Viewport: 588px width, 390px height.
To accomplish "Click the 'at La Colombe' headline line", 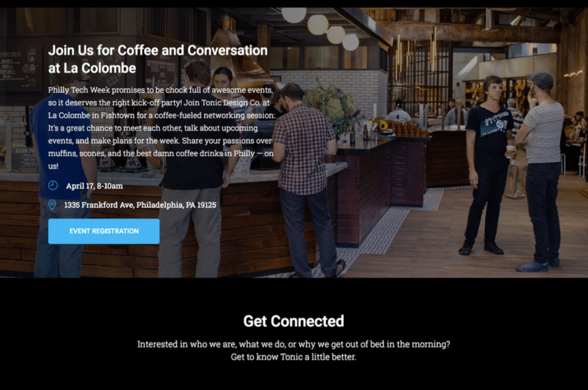I will [x=92, y=68].
